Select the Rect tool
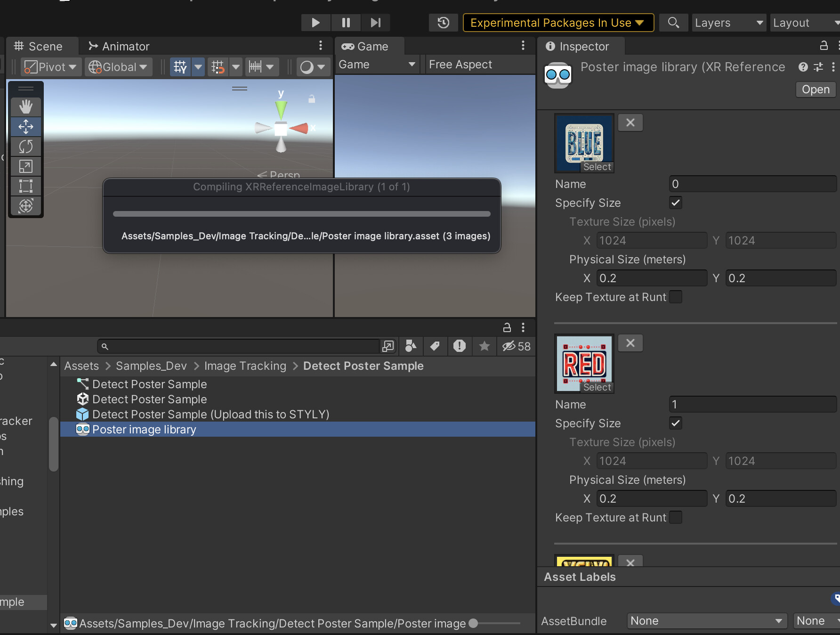840x635 pixels. [25, 186]
